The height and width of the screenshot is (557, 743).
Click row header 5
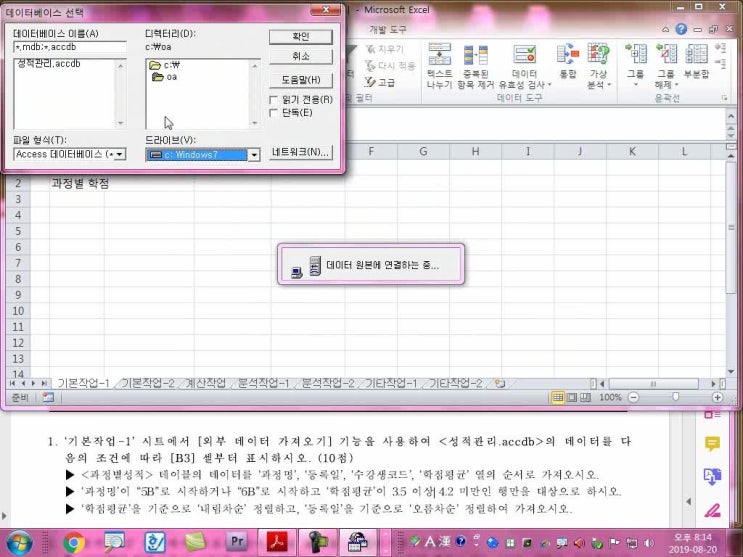point(18,231)
